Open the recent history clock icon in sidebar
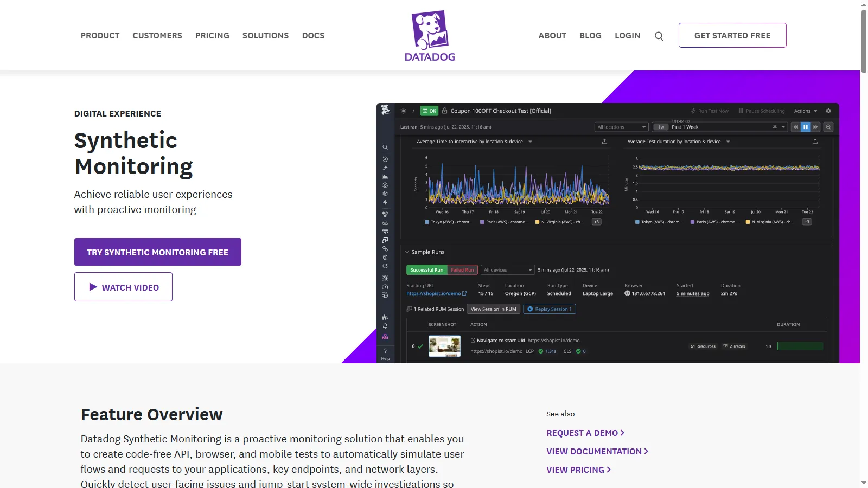 [x=385, y=159]
